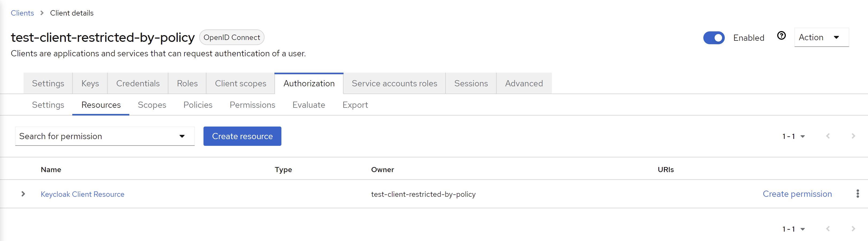Click the Create resource button
Viewport: 868px width, 241px height.
click(242, 136)
